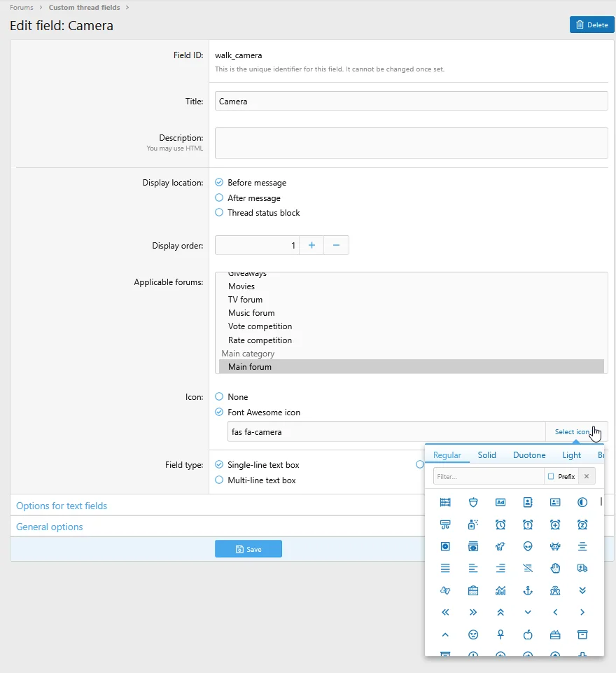Increase display order with plus button
616x673 pixels.
pyautogui.click(x=311, y=245)
